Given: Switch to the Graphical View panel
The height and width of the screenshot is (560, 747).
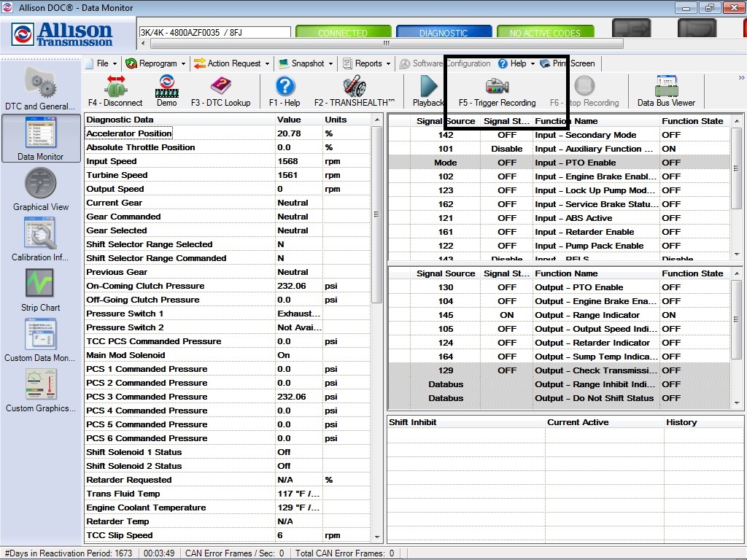Looking at the screenshot, I should [40, 190].
